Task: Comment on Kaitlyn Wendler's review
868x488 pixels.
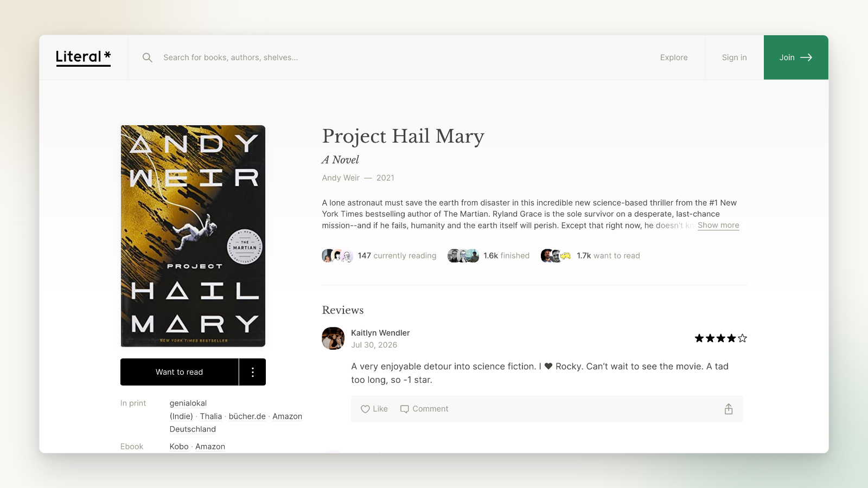Action: coord(424,409)
